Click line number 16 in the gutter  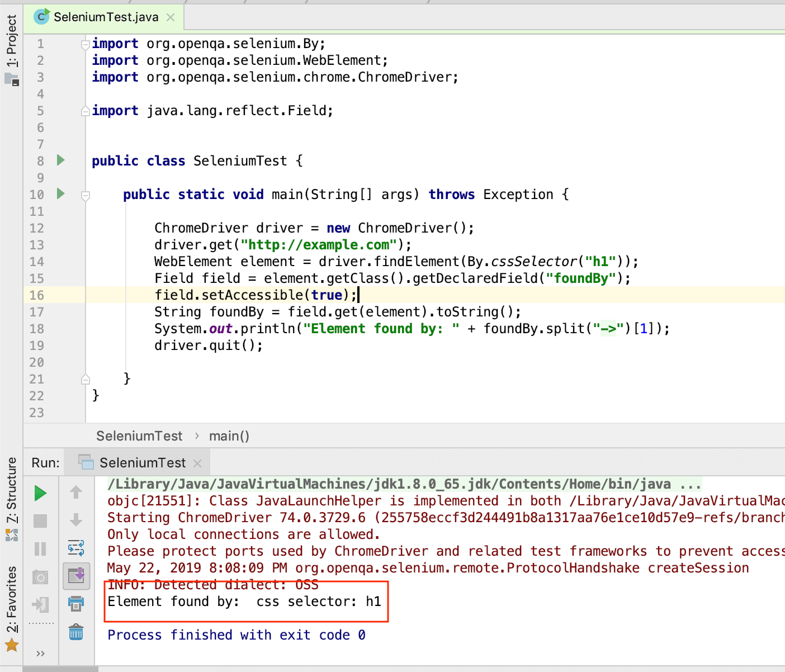pyautogui.click(x=37, y=295)
